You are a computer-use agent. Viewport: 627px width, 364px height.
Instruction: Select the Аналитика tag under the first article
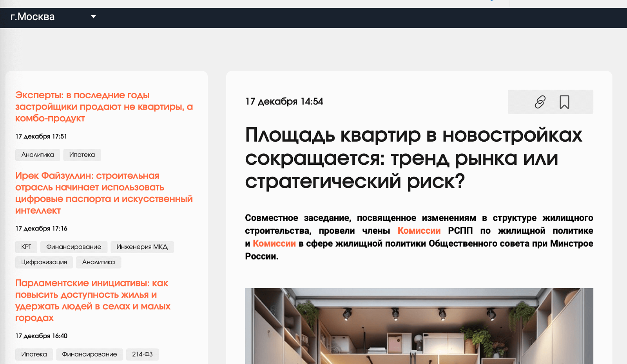37,155
